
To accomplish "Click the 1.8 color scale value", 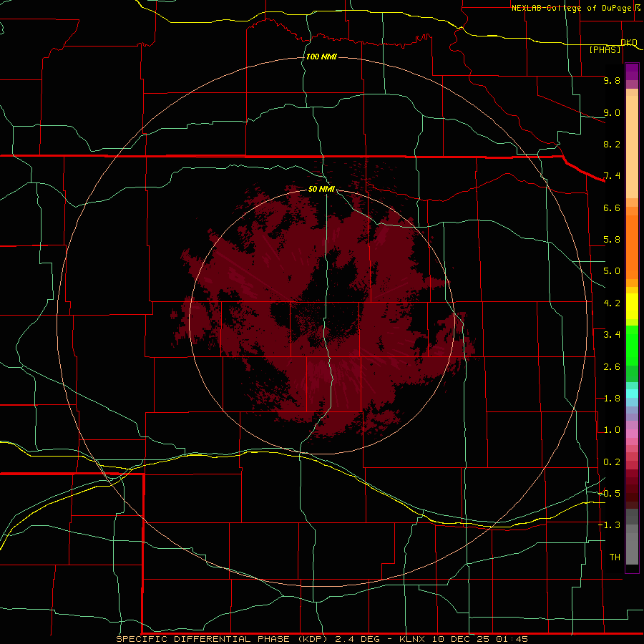I will (x=612, y=399).
